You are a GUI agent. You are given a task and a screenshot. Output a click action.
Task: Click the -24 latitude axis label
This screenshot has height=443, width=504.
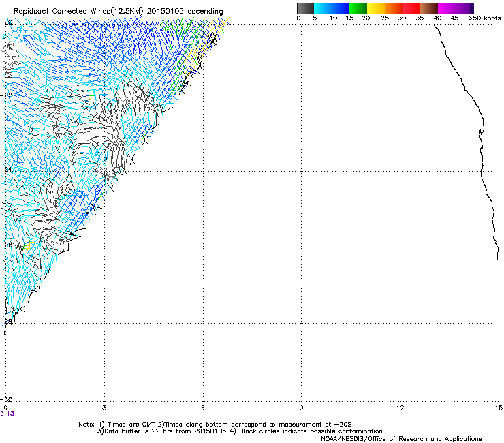[6, 170]
